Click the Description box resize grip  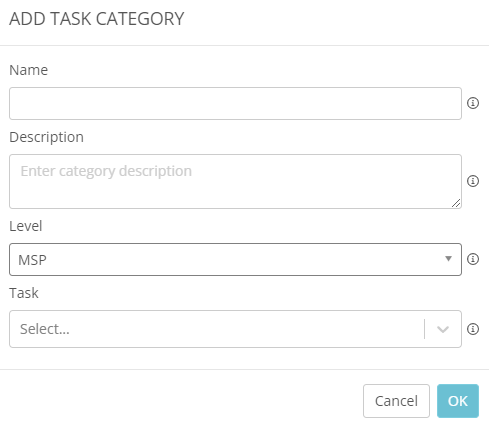[x=456, y=203]
